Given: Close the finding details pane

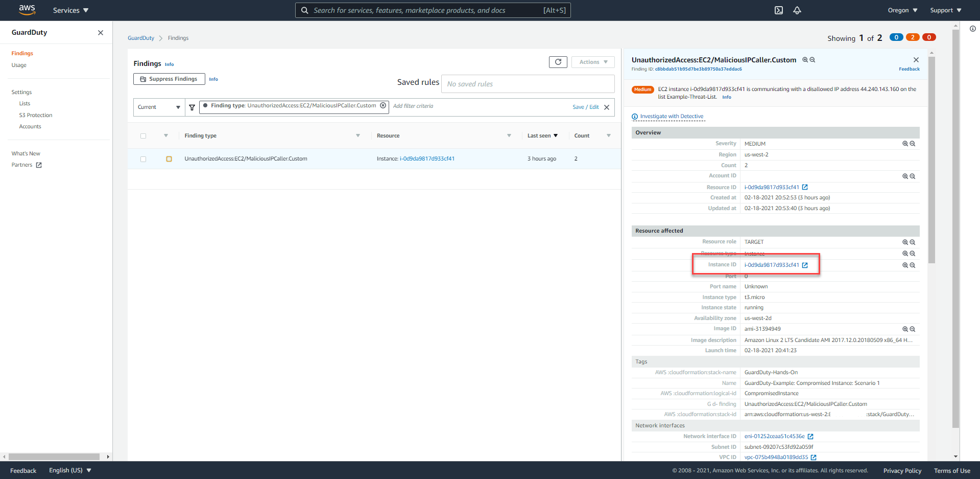Looking at the screenshot, I should pos(916,60).
